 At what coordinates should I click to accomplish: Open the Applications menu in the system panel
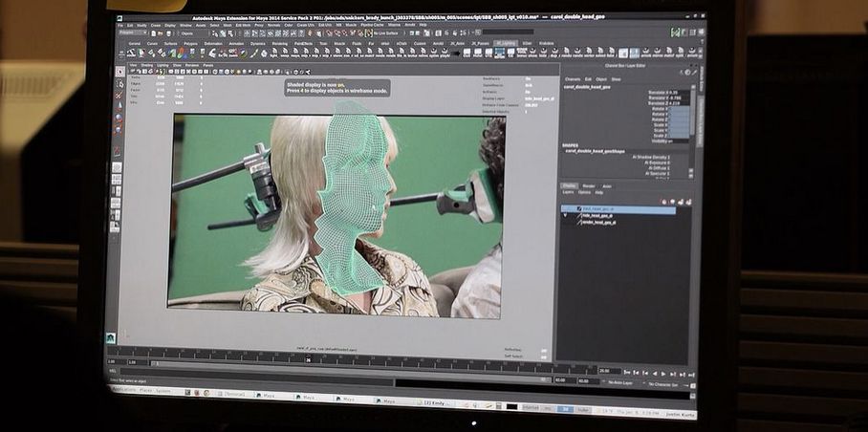(125, 391)
